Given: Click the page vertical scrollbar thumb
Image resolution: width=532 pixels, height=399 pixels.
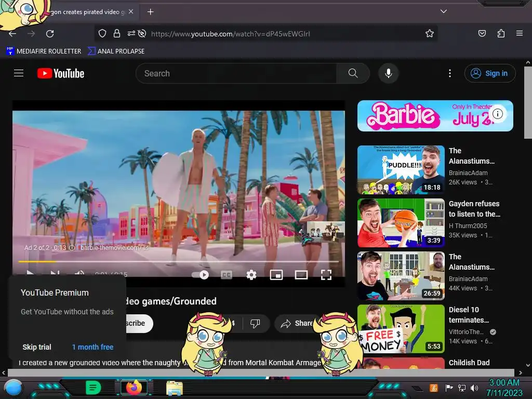Looking at the screenshot, I should pyautogui.click(x=528, y=103).
